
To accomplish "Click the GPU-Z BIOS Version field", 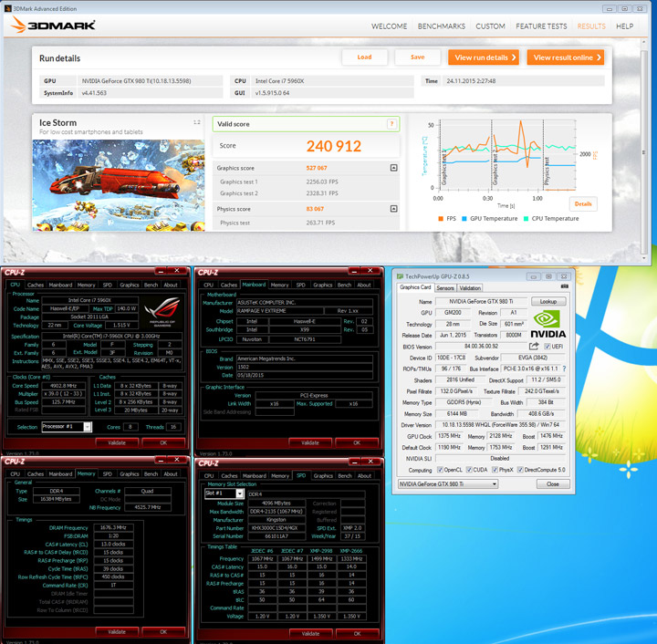I will [x=481, y=347].
